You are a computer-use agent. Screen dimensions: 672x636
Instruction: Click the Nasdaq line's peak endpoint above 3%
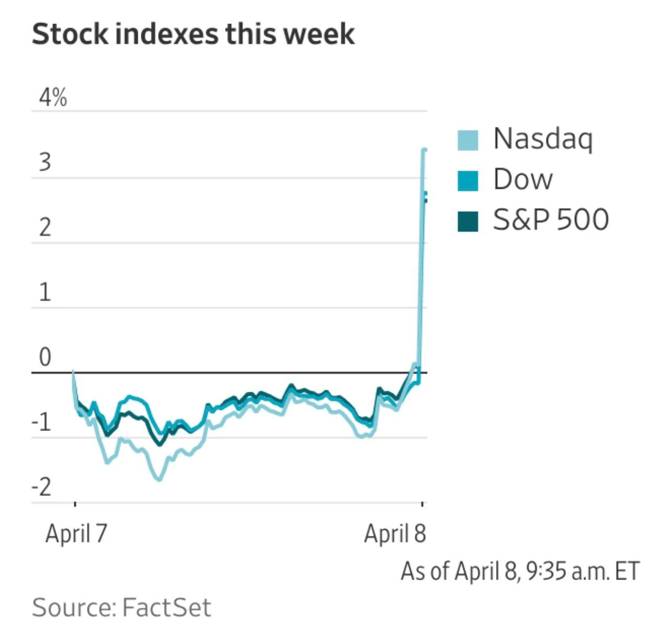[424, 150]
